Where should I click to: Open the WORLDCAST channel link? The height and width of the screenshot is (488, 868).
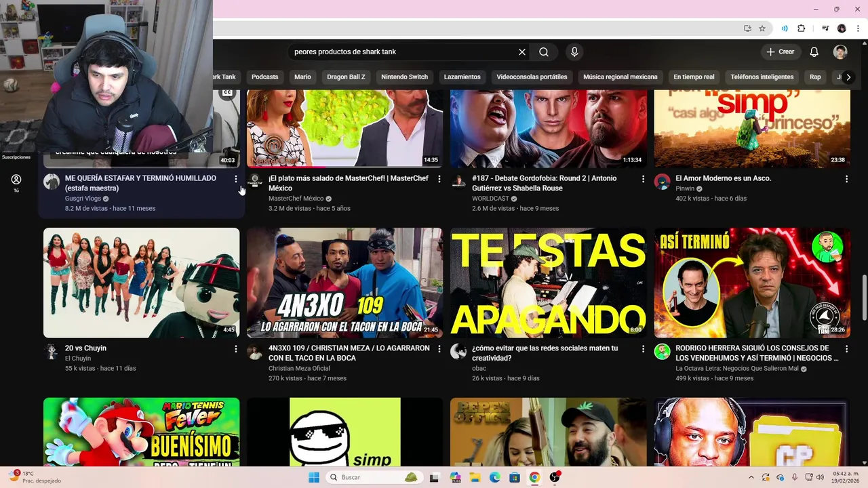coord(490,199)
